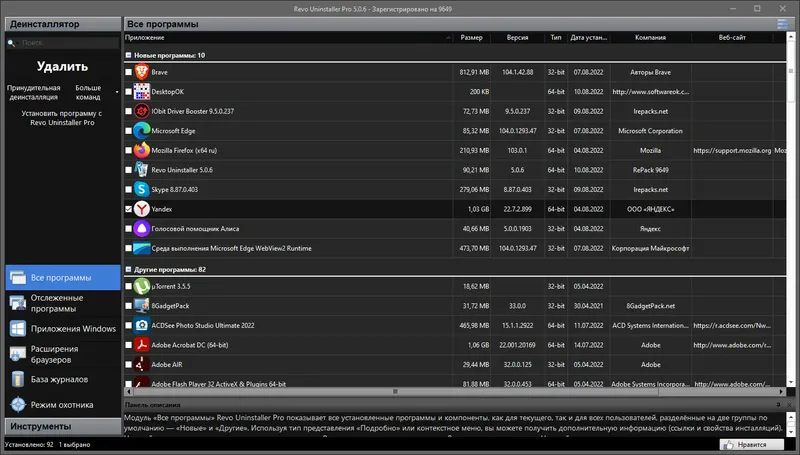Open the Все программы section
The width and height of the screenshot is (800, 455).
click(63, 277)
